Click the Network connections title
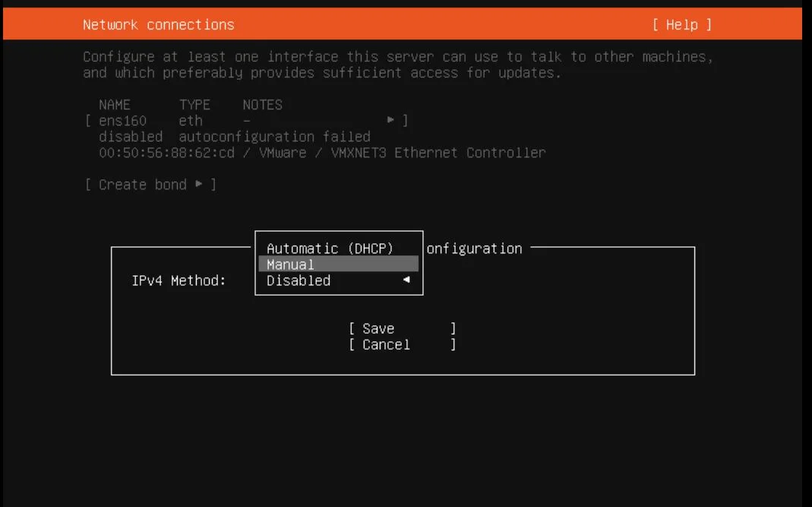Viewport: 812px width, 507px height. [x=159, y=24]
